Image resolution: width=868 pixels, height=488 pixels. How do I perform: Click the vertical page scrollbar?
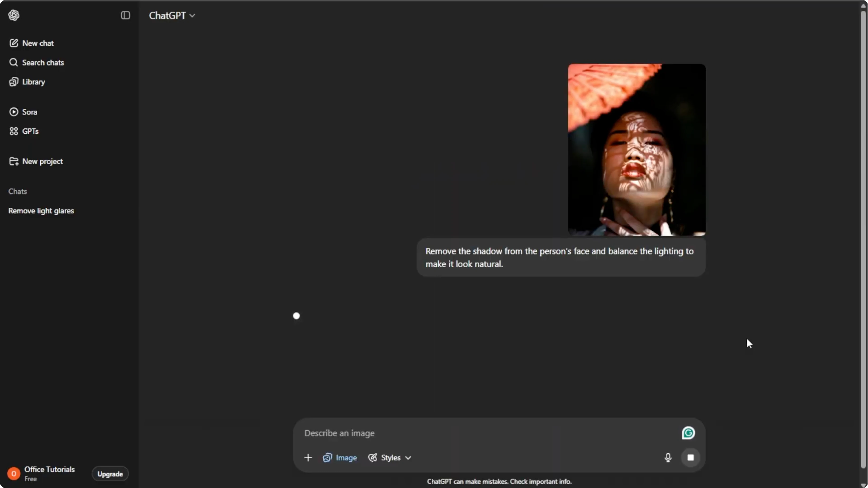click(x=863, y=239)
